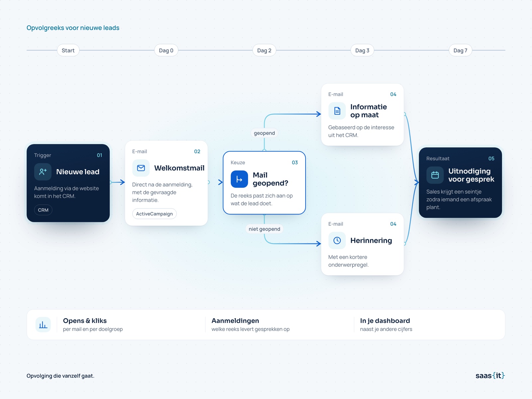Click the Opens & kliks heading
The width and height of the screenshot is (532, 399).
coord(85,321)
